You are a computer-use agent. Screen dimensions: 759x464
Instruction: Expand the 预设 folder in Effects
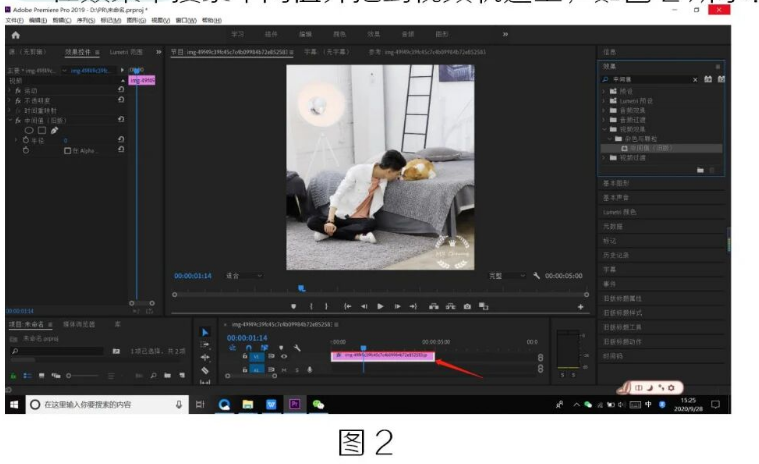(x=604, y=91)
